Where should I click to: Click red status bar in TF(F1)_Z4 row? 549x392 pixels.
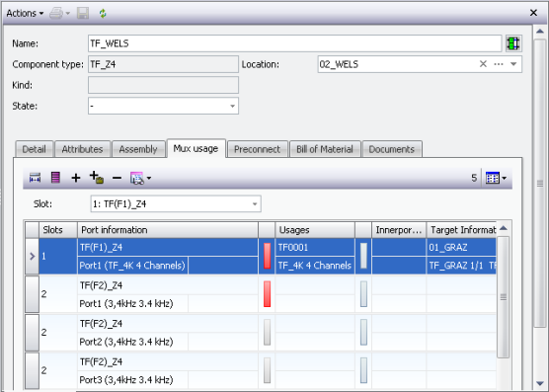coord(268,256)
